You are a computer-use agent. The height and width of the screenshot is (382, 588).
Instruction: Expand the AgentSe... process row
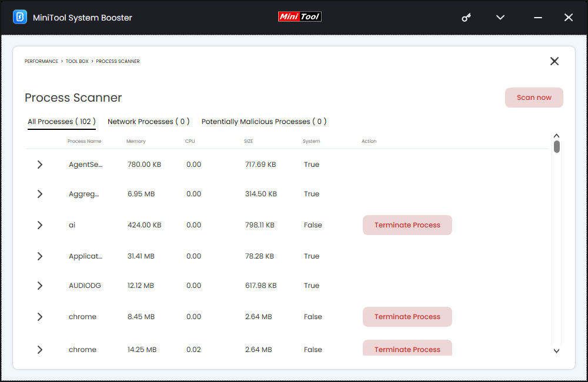(x=40, y=165)
